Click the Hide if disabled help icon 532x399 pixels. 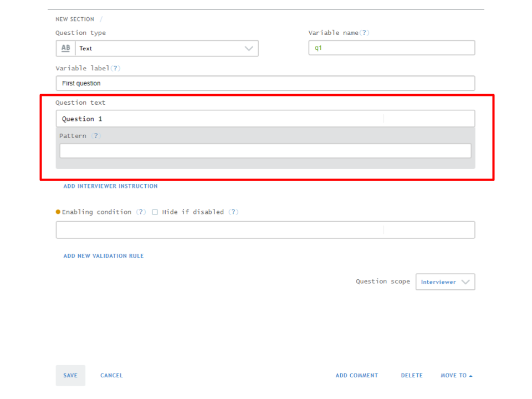click(233, 212)
